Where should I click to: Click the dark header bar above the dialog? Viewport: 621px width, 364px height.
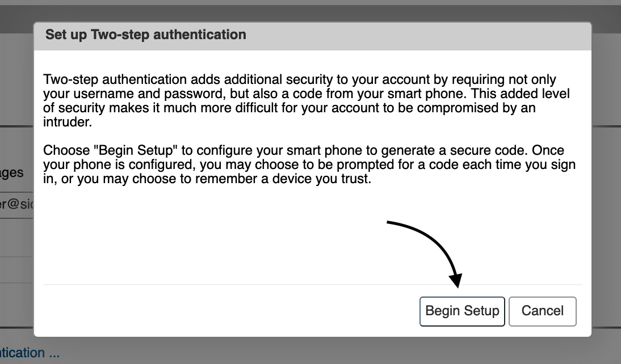pos(310,14)
